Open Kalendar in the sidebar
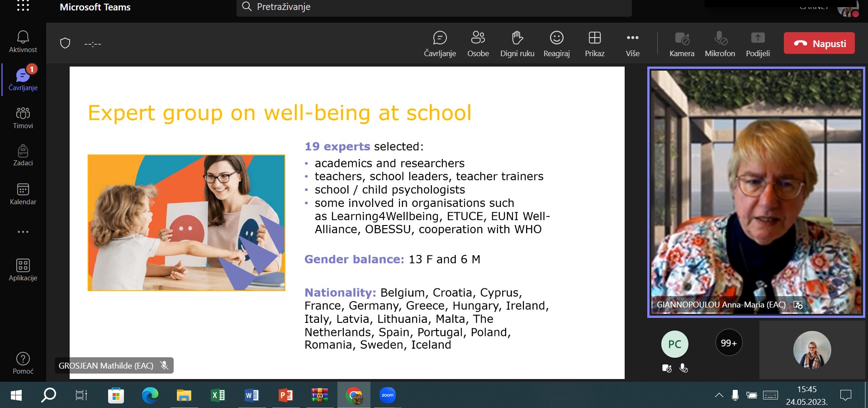This screenshot has width=868, height=408. point(23,194)
